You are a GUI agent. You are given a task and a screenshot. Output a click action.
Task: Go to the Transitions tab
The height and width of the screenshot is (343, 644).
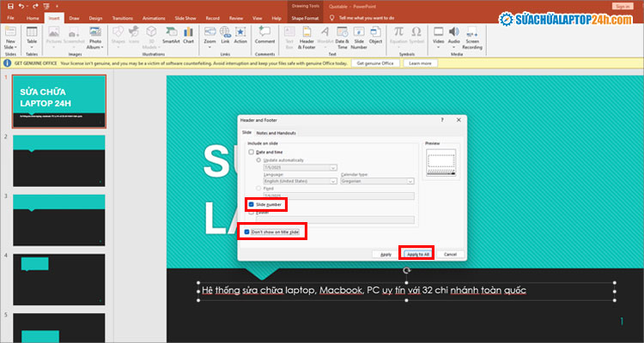tap(123, 18)
